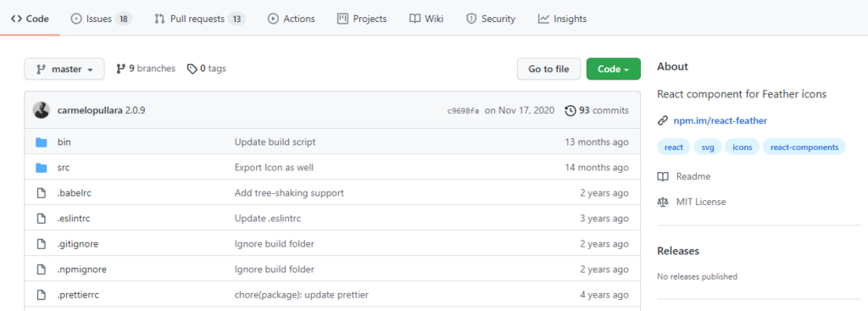This screenshot has height=311, width=868.
Task: Click the .npmignore file icon
Action: click(x=41, y=269)
